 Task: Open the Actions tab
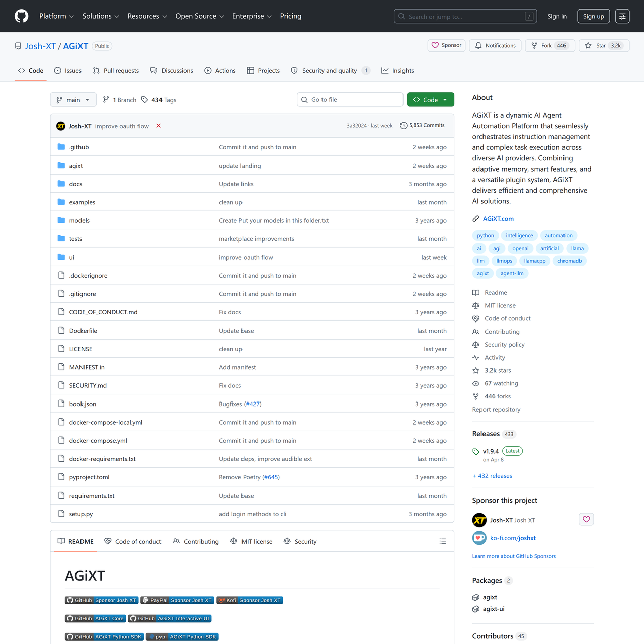click(220, 71)
